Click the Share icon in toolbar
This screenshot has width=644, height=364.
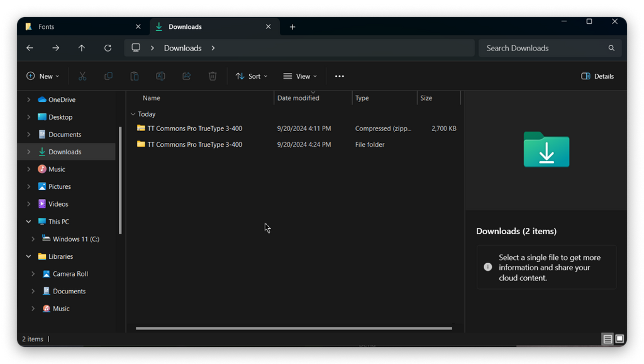click(187, 76)
